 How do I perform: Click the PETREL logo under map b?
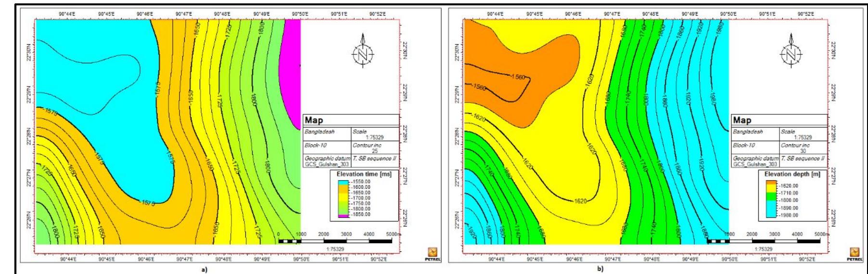[855, 253]
